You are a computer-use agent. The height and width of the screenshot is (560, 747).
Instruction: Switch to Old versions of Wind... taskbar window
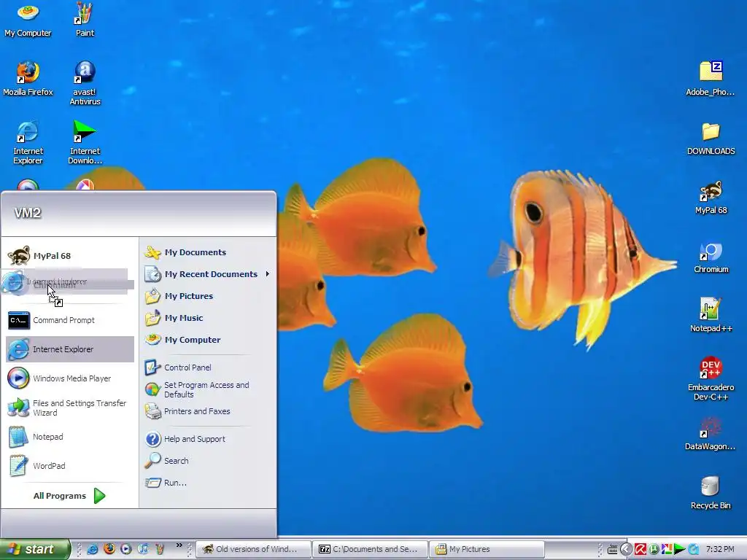click(253, 549)
